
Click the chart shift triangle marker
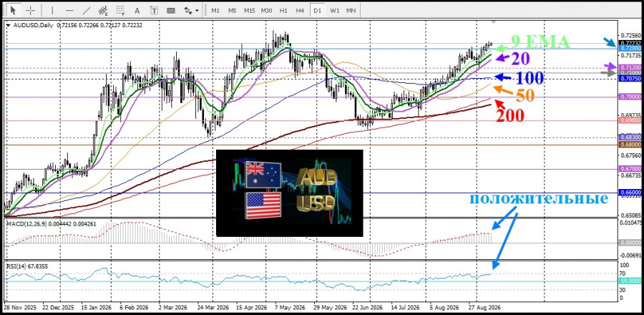pos(493,21)
